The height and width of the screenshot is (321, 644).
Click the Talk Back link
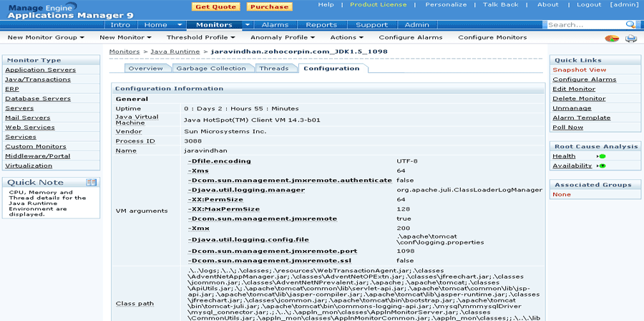(x=502, y=4)
